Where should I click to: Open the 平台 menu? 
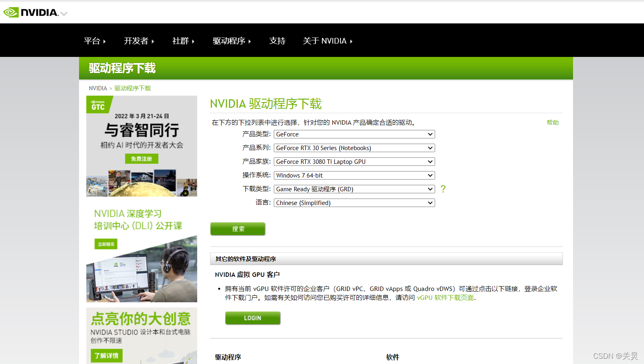point(95,41)
